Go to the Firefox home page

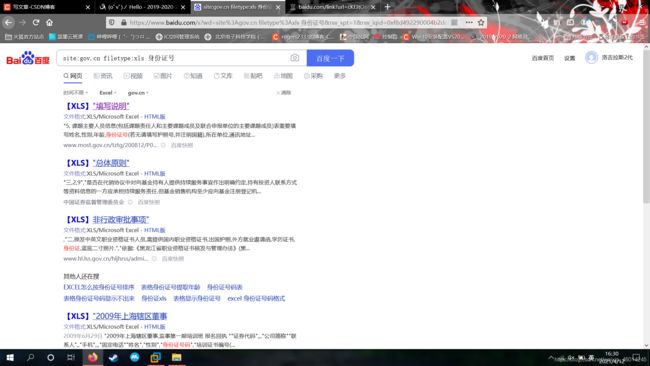[49, 22]
